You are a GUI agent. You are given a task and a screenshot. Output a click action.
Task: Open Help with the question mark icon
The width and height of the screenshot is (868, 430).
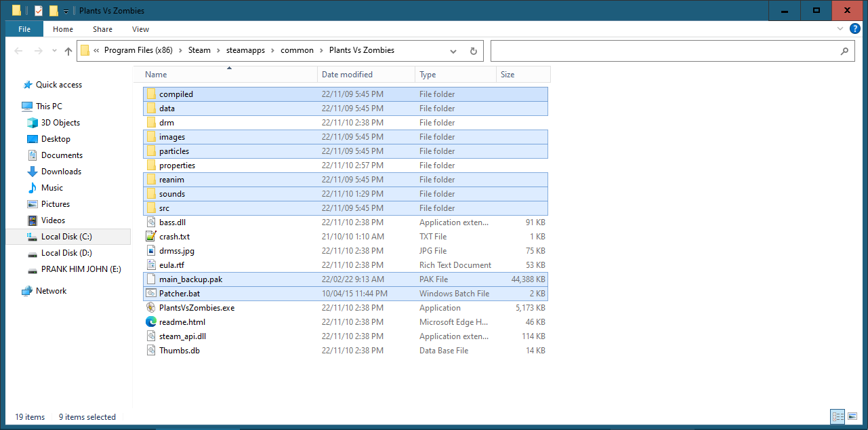855,28
